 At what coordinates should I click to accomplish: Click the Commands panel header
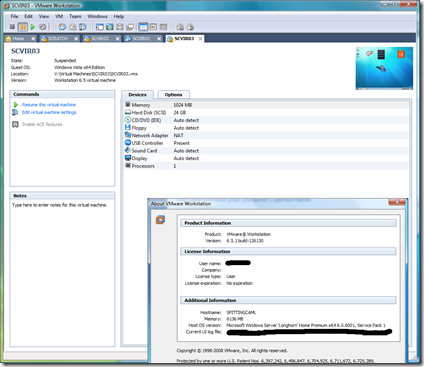(x=62, y=94)
